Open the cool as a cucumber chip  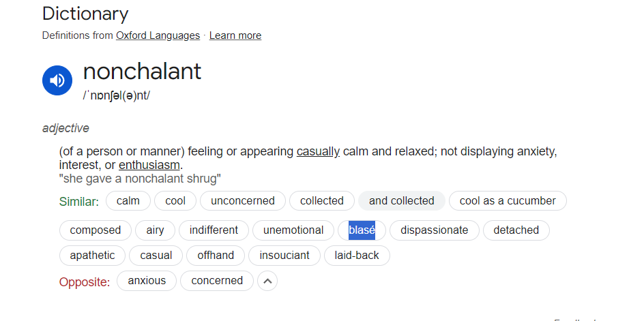508,201
